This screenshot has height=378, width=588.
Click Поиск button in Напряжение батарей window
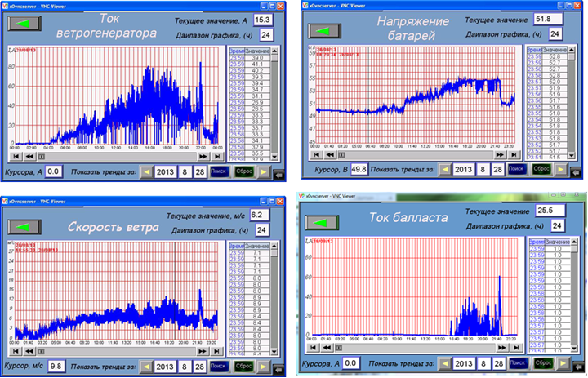[517, 169]
